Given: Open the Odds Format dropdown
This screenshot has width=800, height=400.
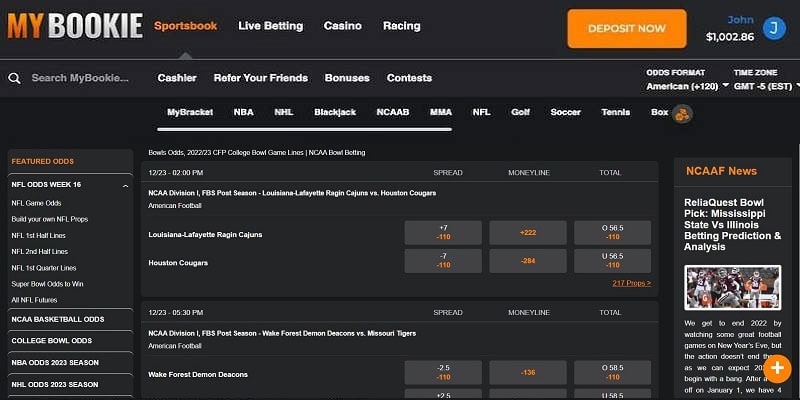Looking at the screenshot, I should click(687, 86).
